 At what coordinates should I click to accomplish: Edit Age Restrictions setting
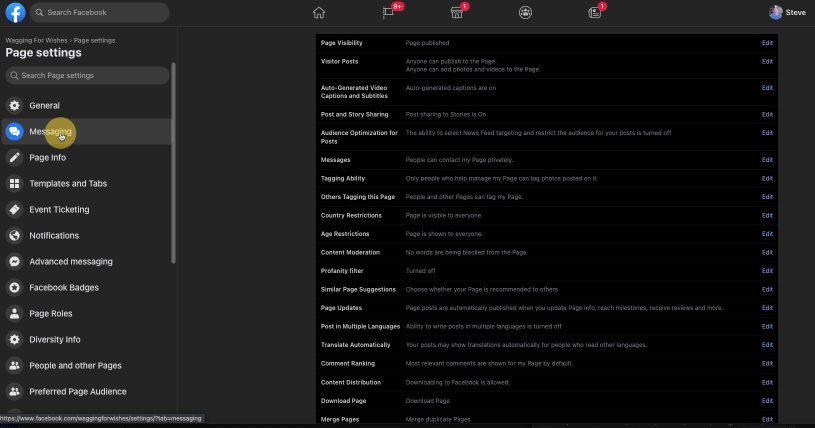click(767, 234)
